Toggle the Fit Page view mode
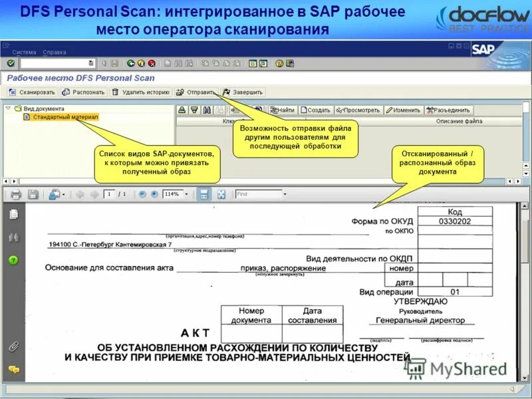This screenshot has height=399, width=532. pos(203,192)
